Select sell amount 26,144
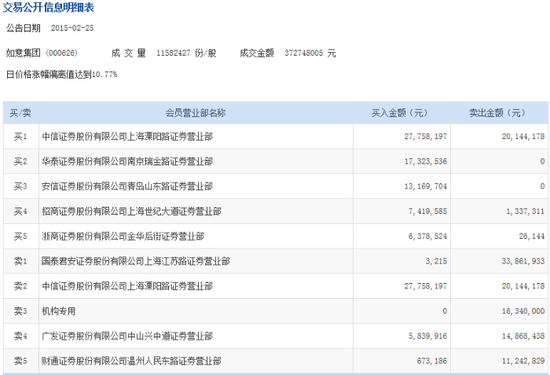 coord(532,236)
